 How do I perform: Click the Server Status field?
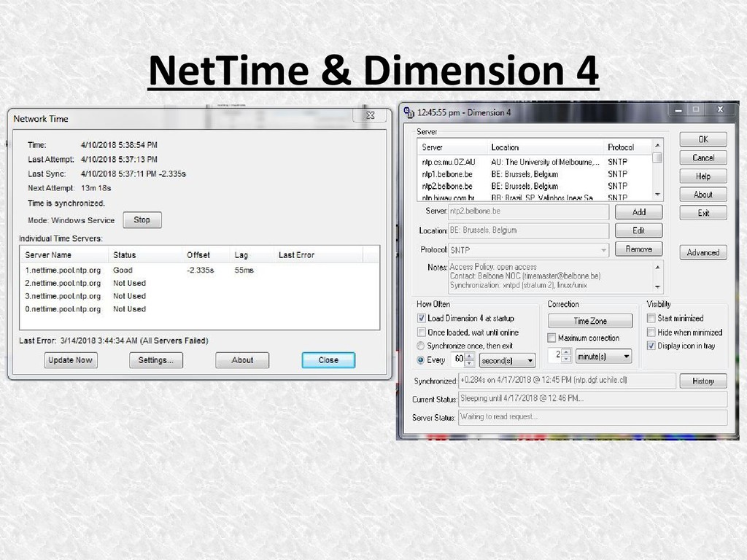pyautogui.click(x=592, y=417)
